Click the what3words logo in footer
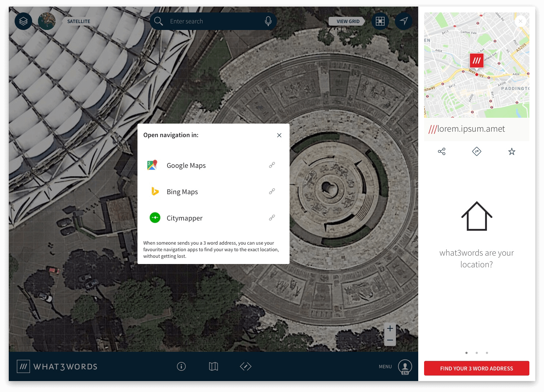Viewport: 544px width, 392px height. [x=23, y=366]
